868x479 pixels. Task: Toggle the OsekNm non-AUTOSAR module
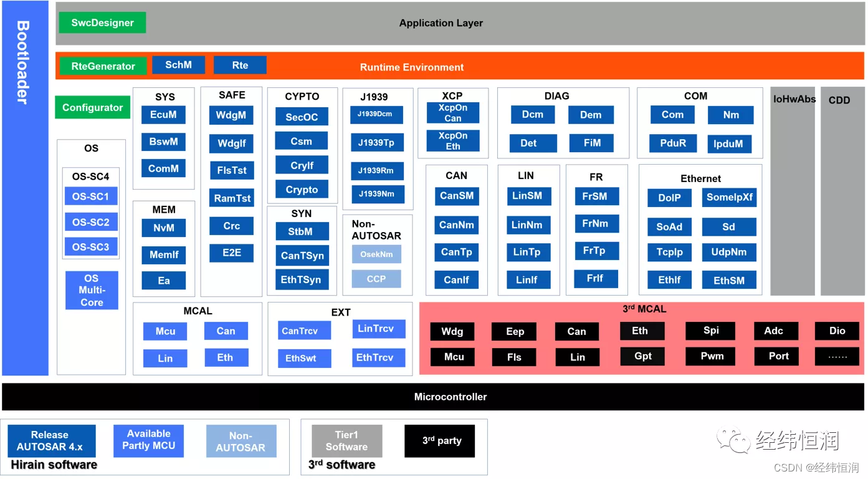(x=376, y=254)
